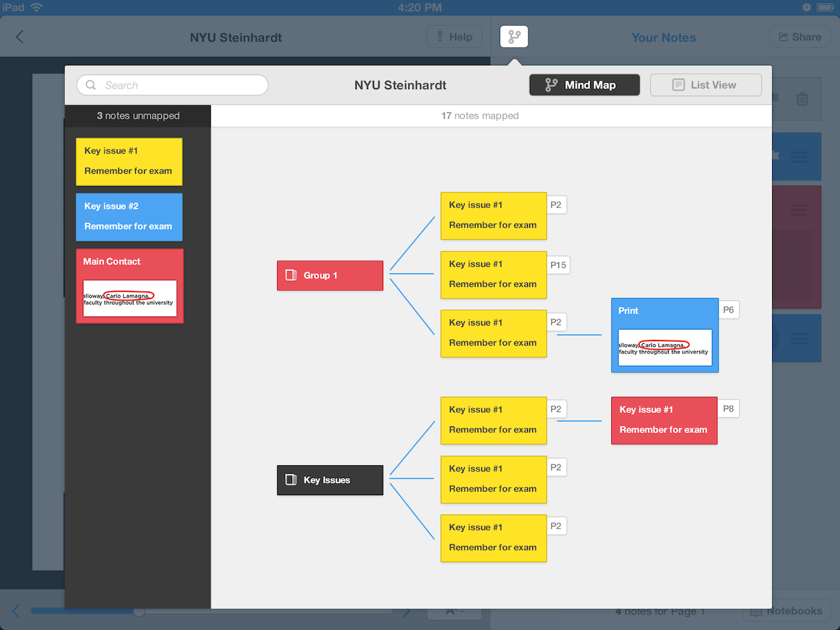Tap the P8 page tag on the red note
This screenshot has height=630, width=840.
pyautogui.click(x=729, y=409)
